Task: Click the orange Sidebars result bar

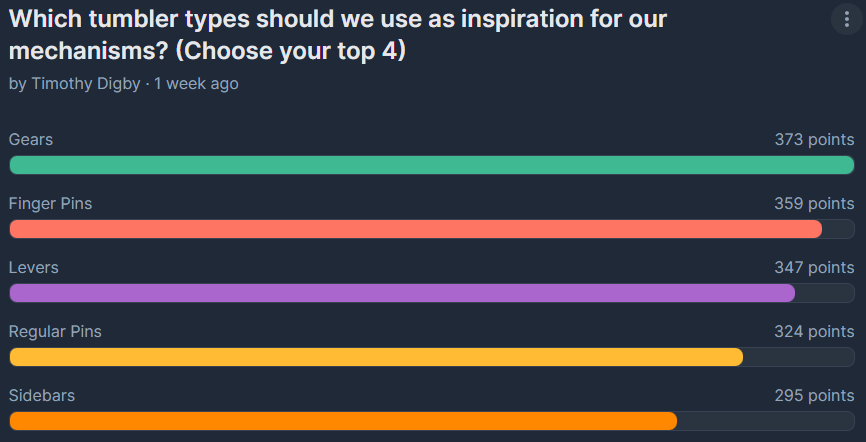Action: pos(343,421)
